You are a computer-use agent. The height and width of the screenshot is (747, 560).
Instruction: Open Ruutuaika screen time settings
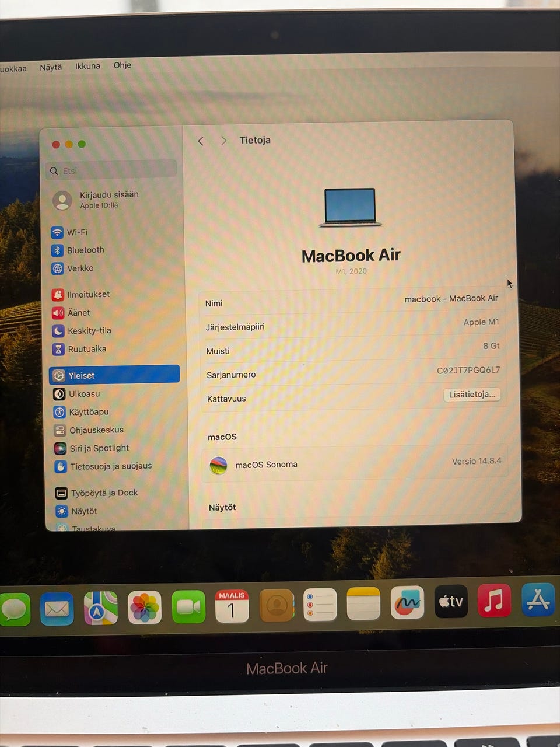tap(79, 349)
